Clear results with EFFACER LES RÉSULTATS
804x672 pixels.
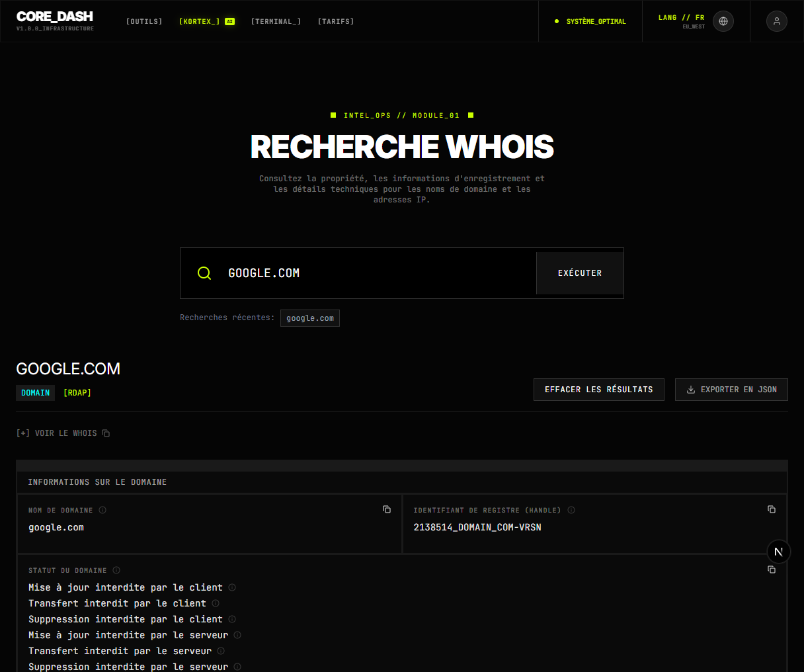pos(599,390)
